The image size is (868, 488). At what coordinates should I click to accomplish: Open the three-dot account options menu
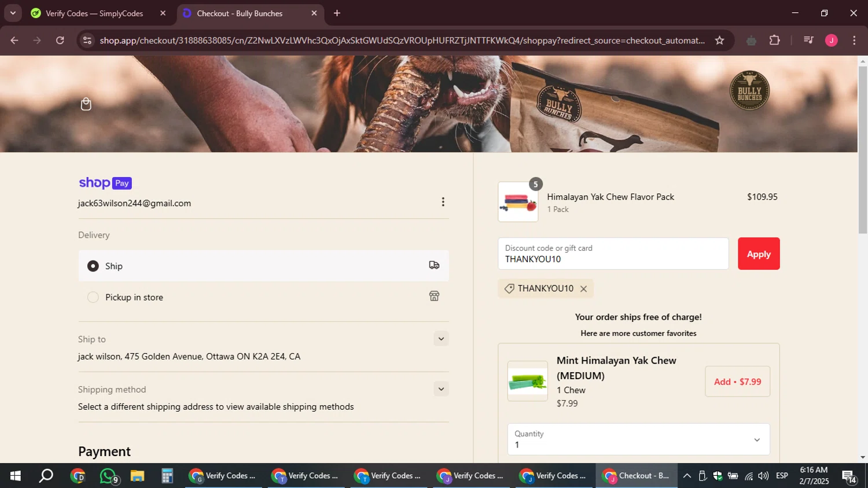443,202
